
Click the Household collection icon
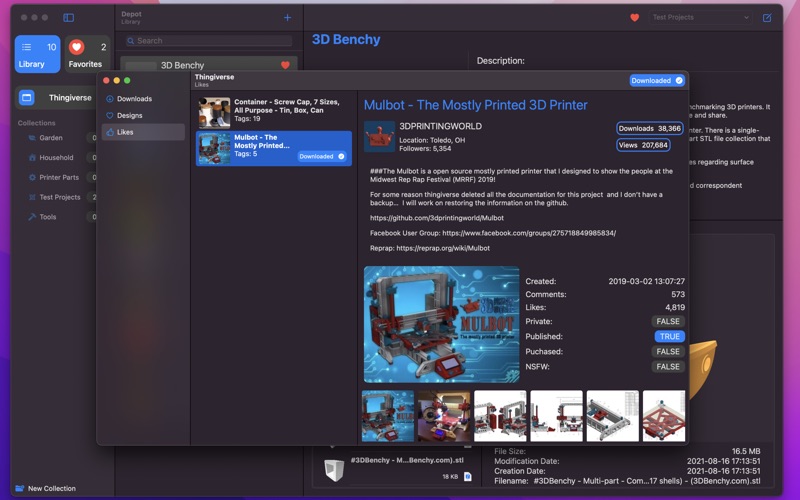pos(32,158)
